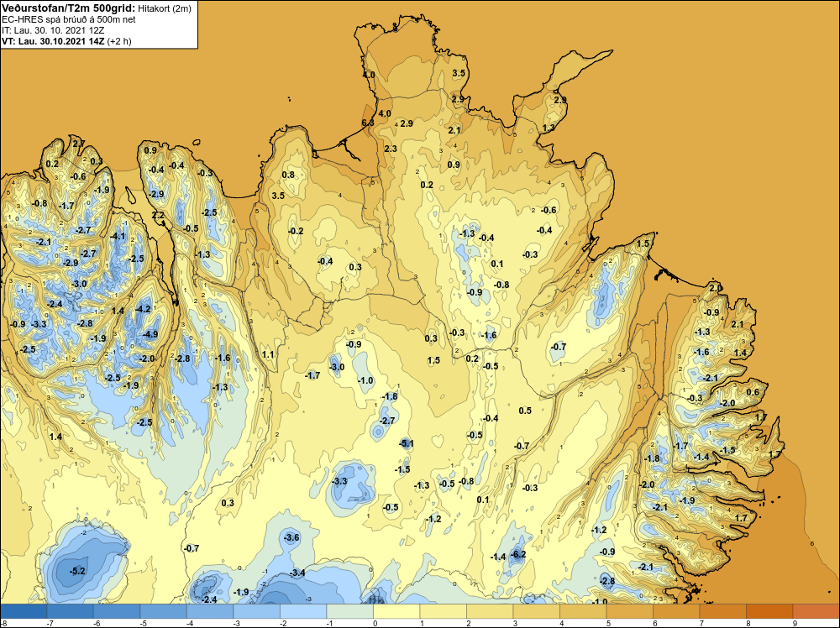
Task: Select the legend swatch between -4 and -3
Action: click(x=210, y=611)
